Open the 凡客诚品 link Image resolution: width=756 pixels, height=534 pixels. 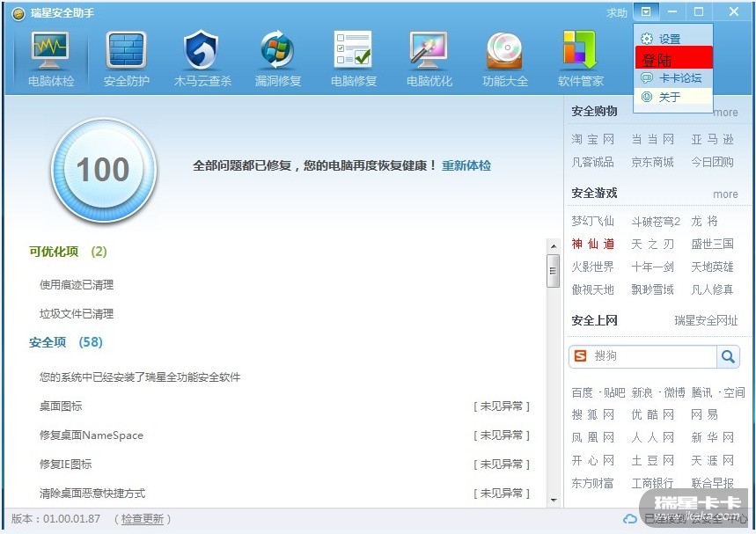click(592, 162)
